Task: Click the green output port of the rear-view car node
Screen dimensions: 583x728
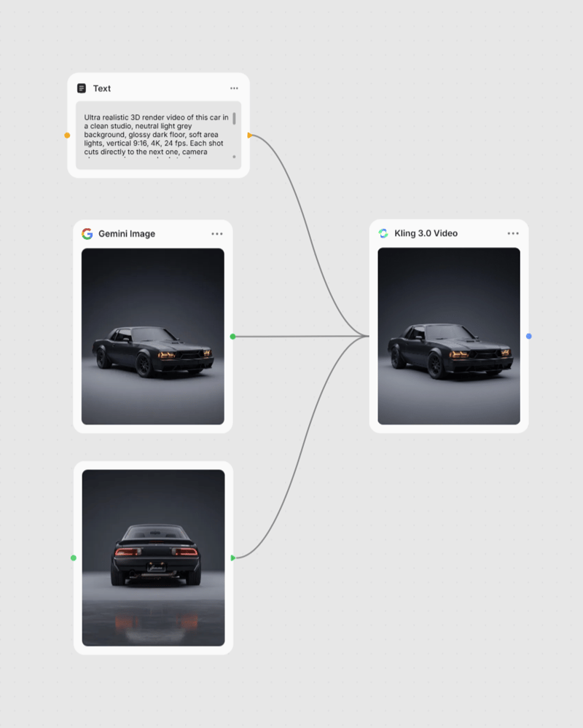Action: coord(232,558)
